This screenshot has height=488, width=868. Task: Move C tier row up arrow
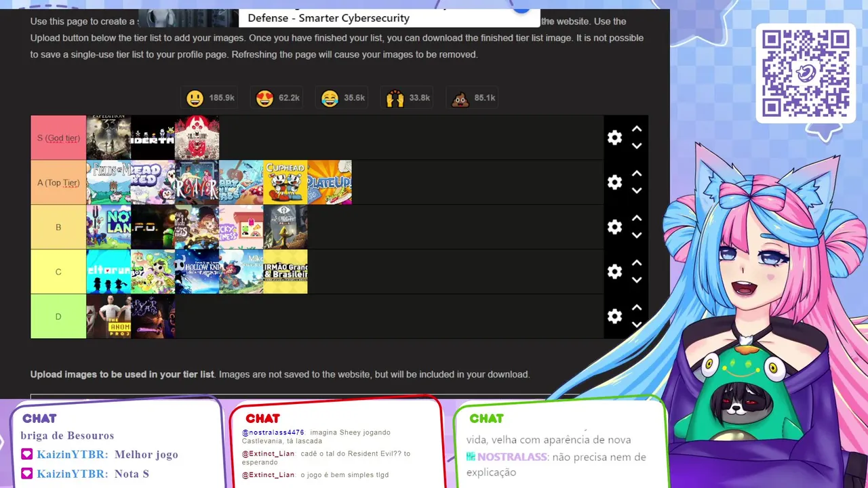pos(637,263)
